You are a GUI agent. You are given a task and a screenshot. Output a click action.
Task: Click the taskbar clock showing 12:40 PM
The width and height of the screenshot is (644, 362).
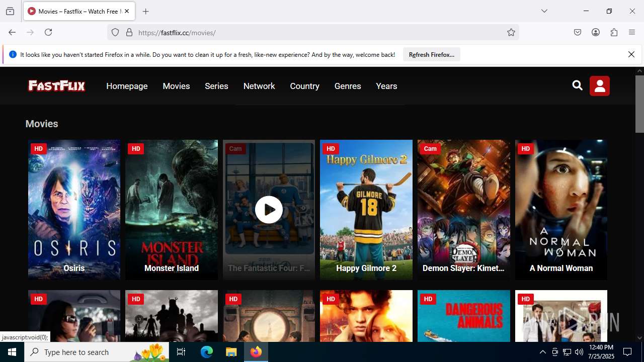(601, 352)
